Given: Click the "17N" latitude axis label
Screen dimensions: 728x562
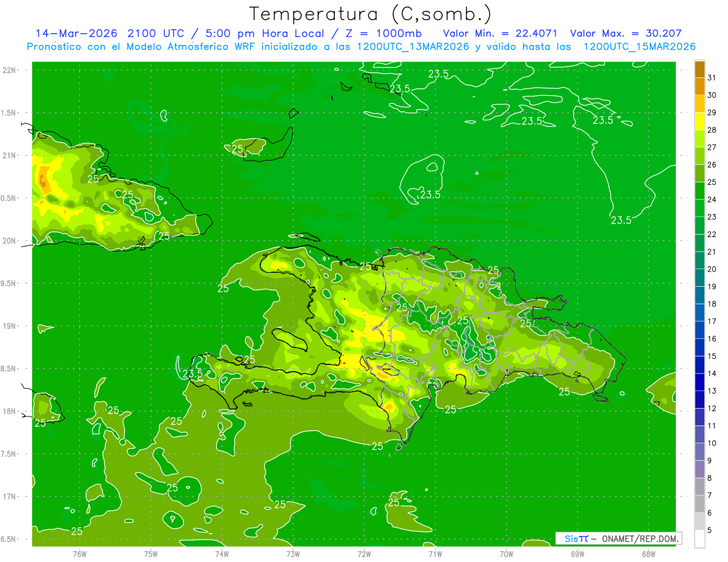Looking at the screenshot, I should [10, 497].
